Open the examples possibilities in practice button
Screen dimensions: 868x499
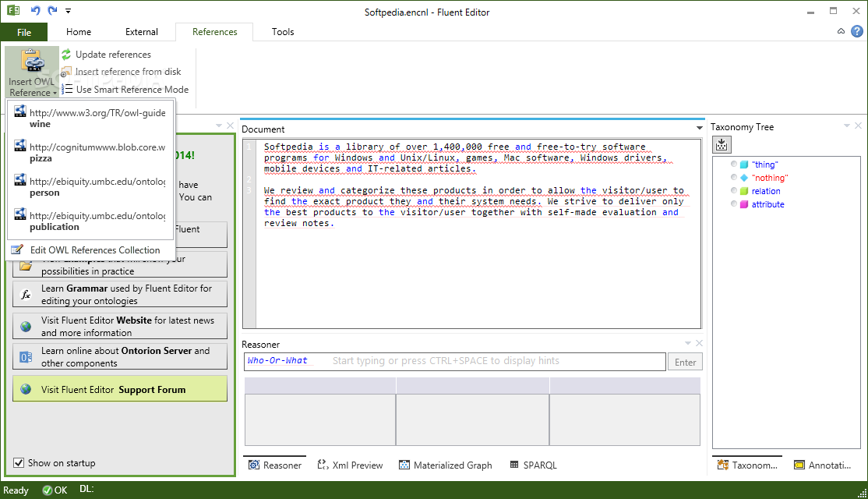pyautogui.click(x=119, y=267)
